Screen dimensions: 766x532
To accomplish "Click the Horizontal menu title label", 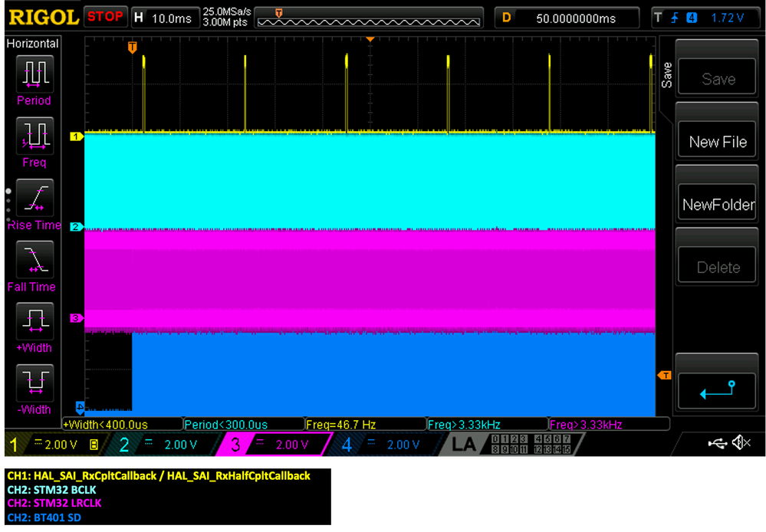I will pos(32,44).
